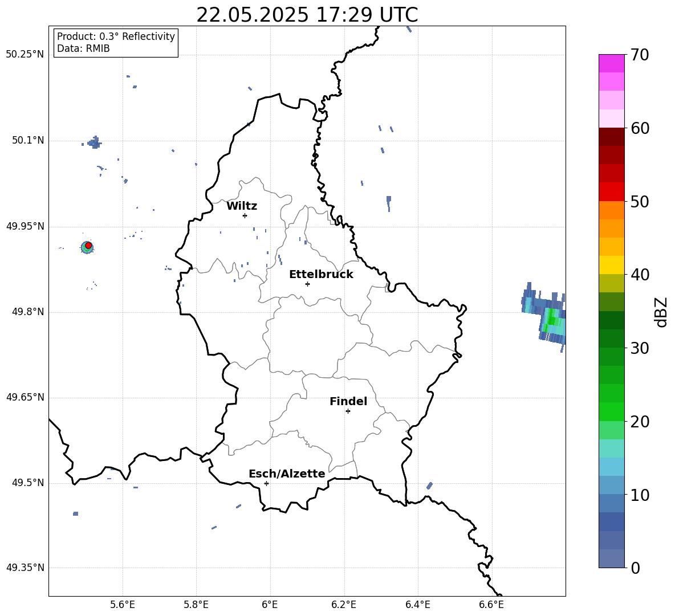Viewport: 675px width, 616px height.
Task: Click the 49.5°N latitude tick label
Action: click(x=27, y=483)
